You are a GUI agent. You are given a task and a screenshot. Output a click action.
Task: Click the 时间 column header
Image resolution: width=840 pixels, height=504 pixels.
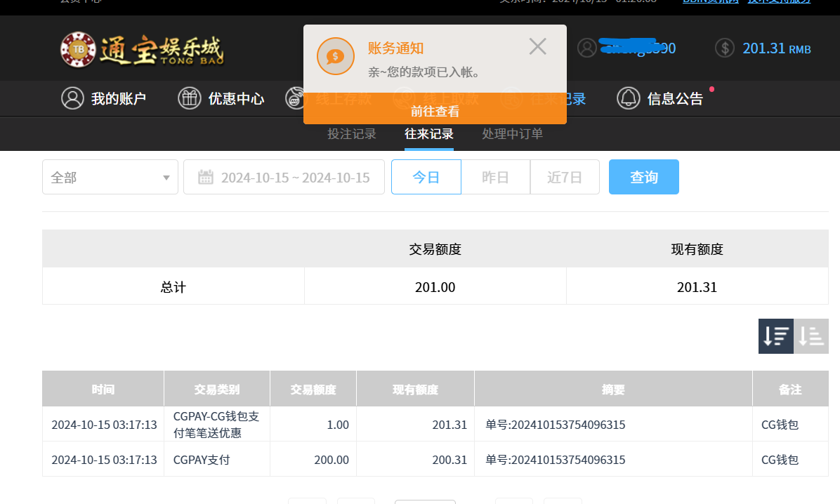103,389
